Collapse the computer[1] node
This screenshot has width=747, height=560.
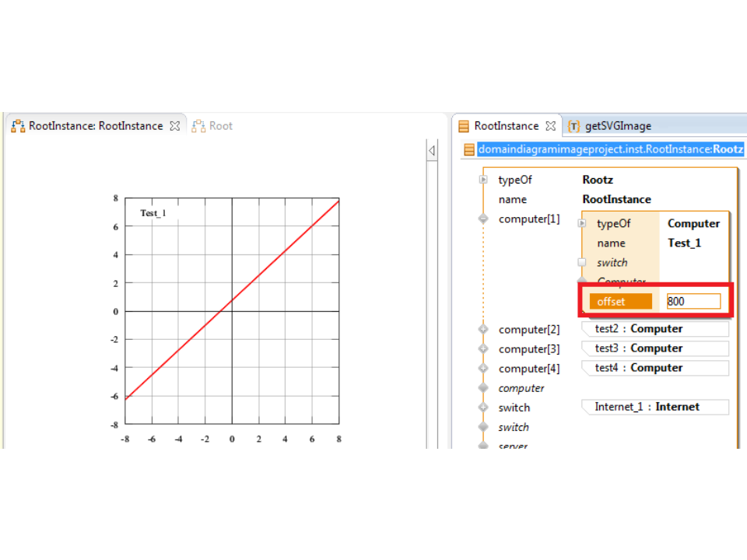483,219
